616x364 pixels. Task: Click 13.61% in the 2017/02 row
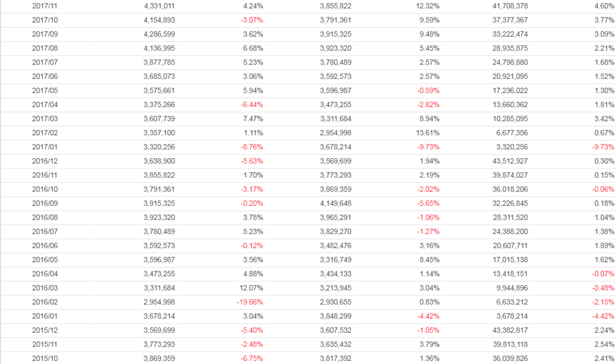[x=428, y=133]
